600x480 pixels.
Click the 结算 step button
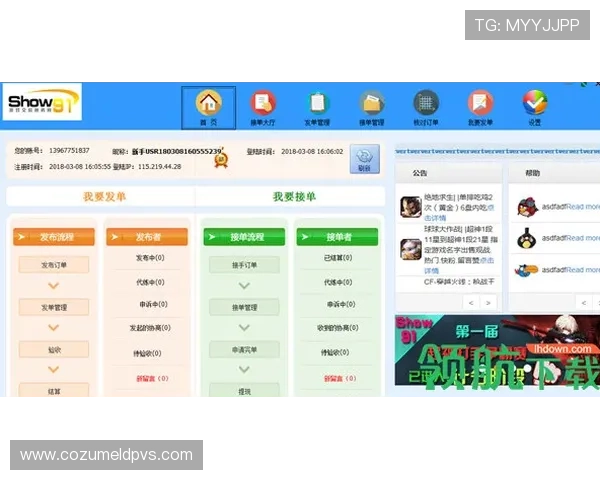[54, 390]
